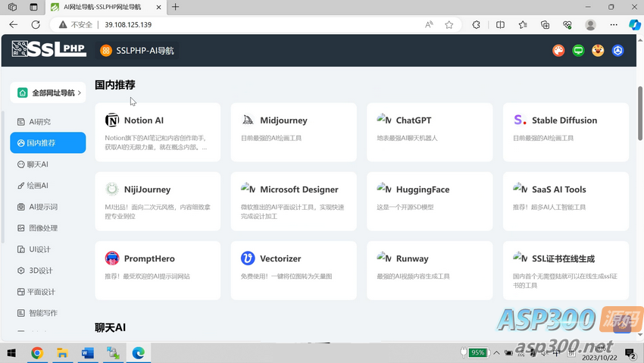Open Edge Copilot sidebar icon
The image size is (644, 363).
point(634,24)
